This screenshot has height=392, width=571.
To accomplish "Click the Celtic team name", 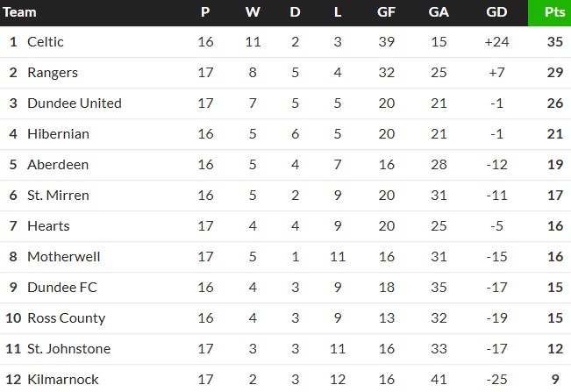I will point(46,42).
